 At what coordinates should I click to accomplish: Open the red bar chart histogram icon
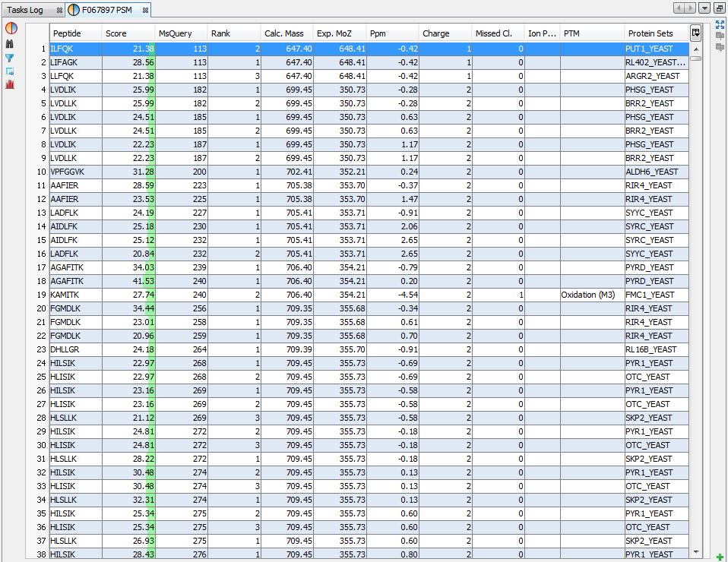pyautogui.click(x=10, y=84)
